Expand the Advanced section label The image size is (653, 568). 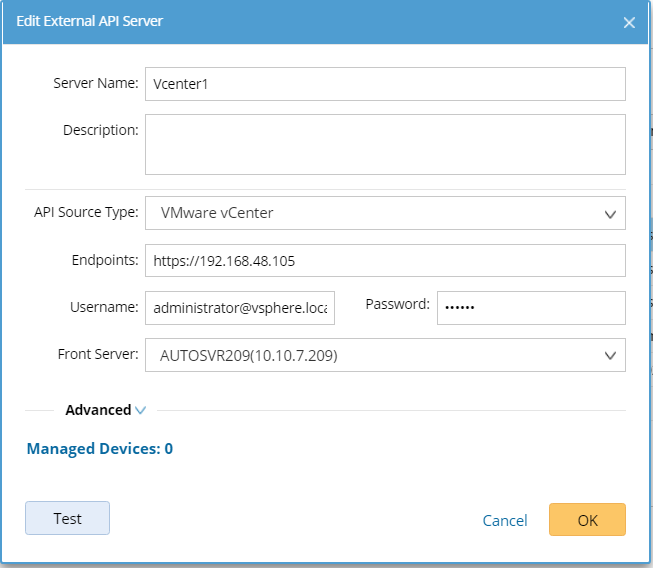point(98,410)
